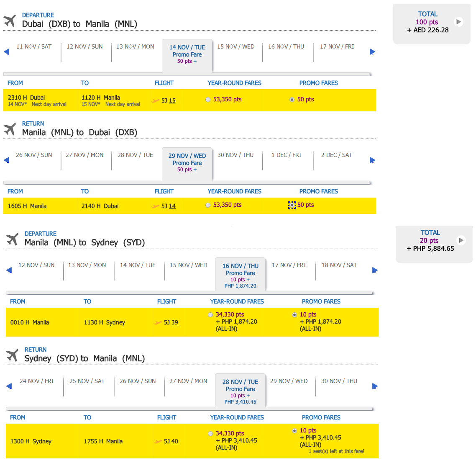The image size is (476, 463).
Task: Select the 34,330 pts year-round fare for flight 5J 40
Action: coord(210,434)
